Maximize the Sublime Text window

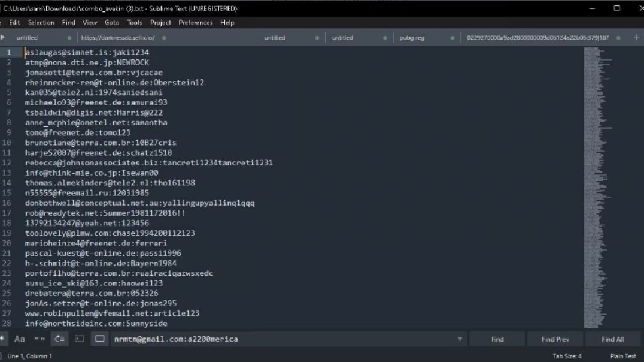click(x=616, y=8)
